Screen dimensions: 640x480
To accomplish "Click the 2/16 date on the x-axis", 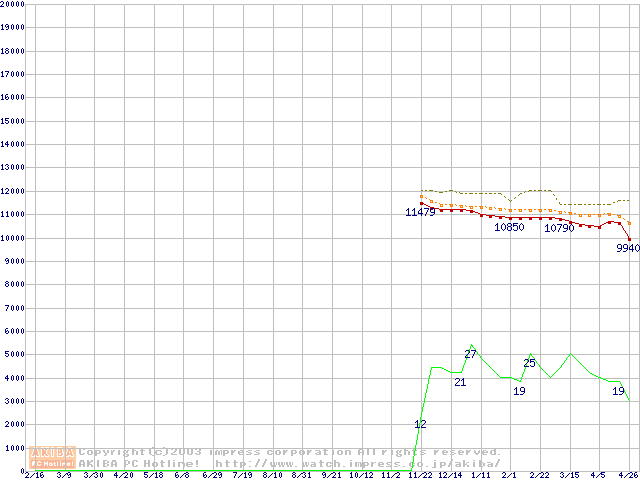I will coord(33,475).
